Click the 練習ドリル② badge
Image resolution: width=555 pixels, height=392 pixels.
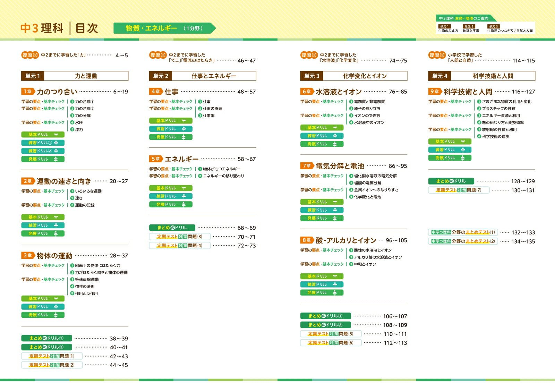43,151
